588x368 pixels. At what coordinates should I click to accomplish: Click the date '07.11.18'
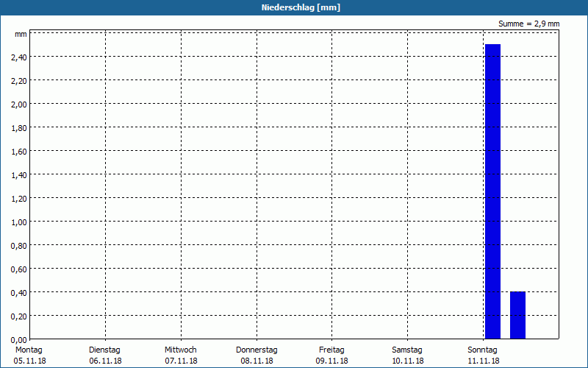181,361
